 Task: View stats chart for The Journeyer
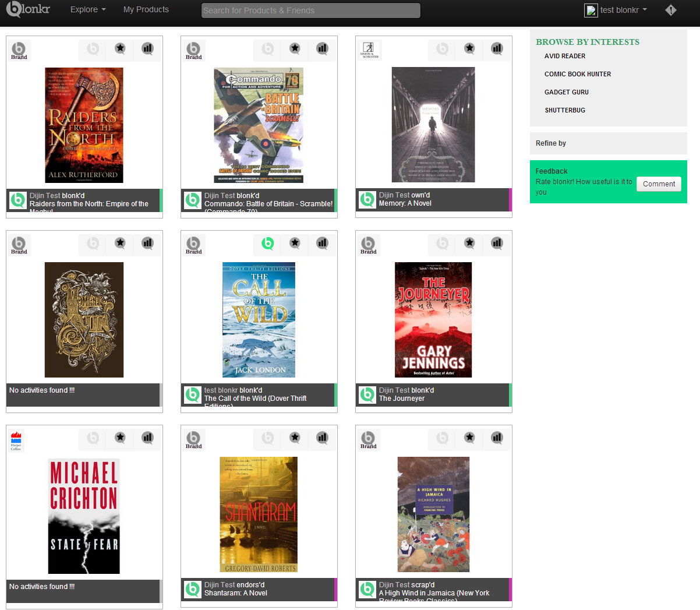tap(497, 243)
